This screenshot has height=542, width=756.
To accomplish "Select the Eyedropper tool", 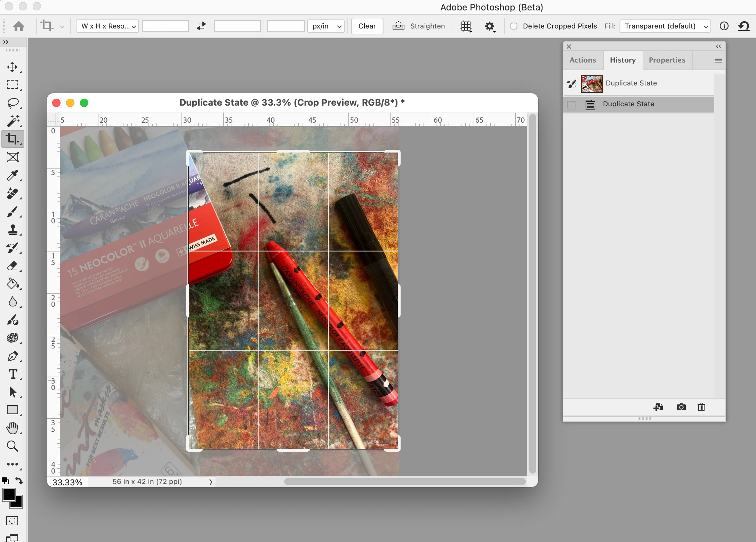I will click(x=13, y=175).
